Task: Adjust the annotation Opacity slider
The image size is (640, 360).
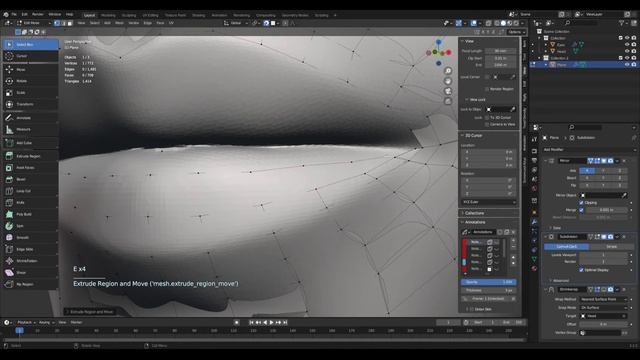Action: coord(489,282)
